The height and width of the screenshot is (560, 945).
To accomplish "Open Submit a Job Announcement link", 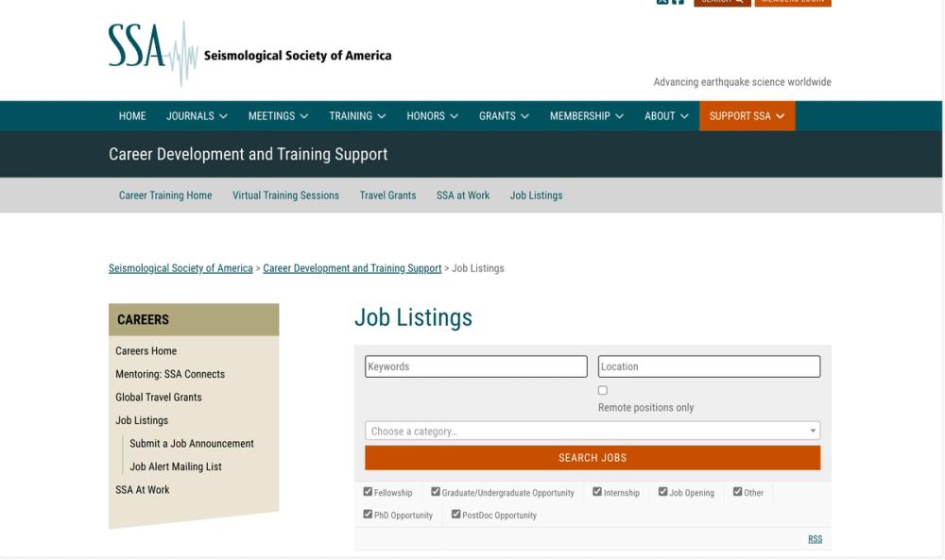I will click(192, 443).
